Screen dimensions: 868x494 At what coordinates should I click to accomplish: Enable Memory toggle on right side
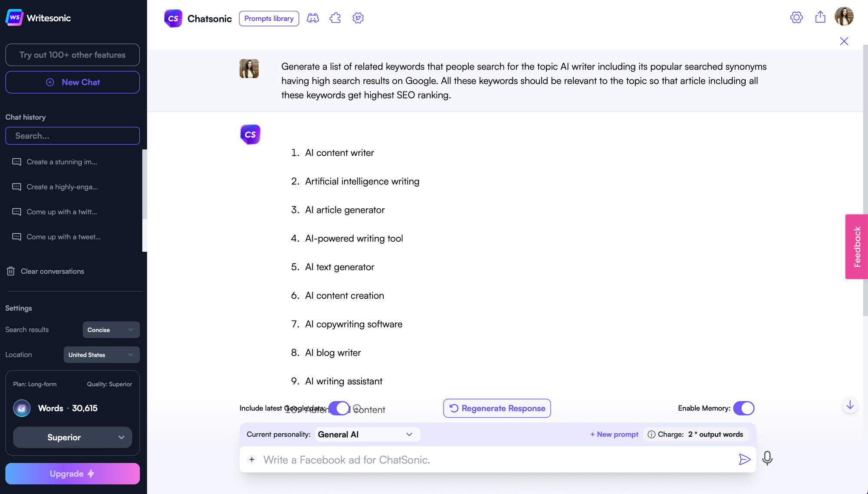744,408
